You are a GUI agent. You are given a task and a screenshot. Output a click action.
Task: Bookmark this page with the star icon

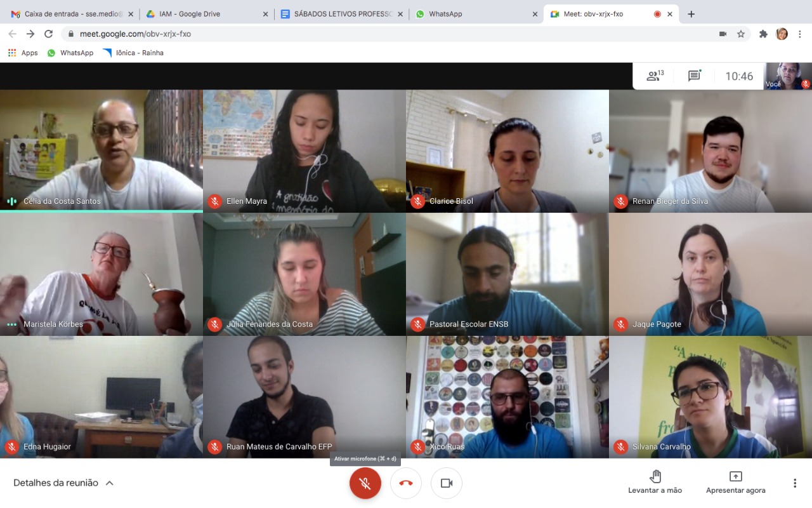741,34
